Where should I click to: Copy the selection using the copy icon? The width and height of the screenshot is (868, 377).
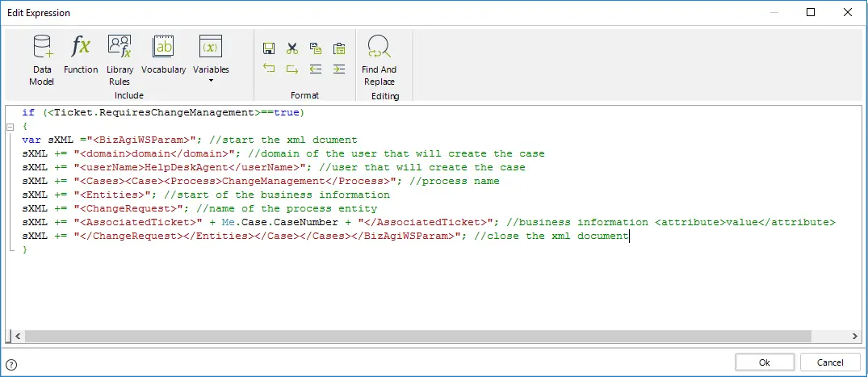click(x=316, y=48)
